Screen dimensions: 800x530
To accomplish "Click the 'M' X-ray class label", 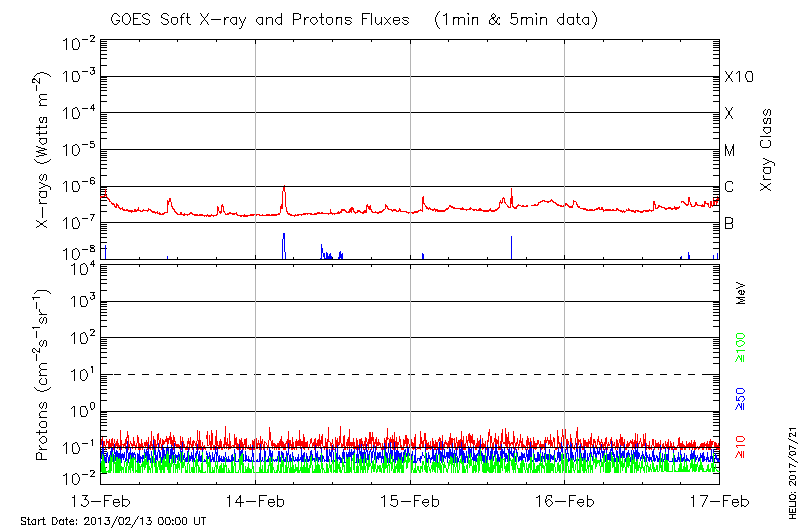I will (x=730, y=151).
